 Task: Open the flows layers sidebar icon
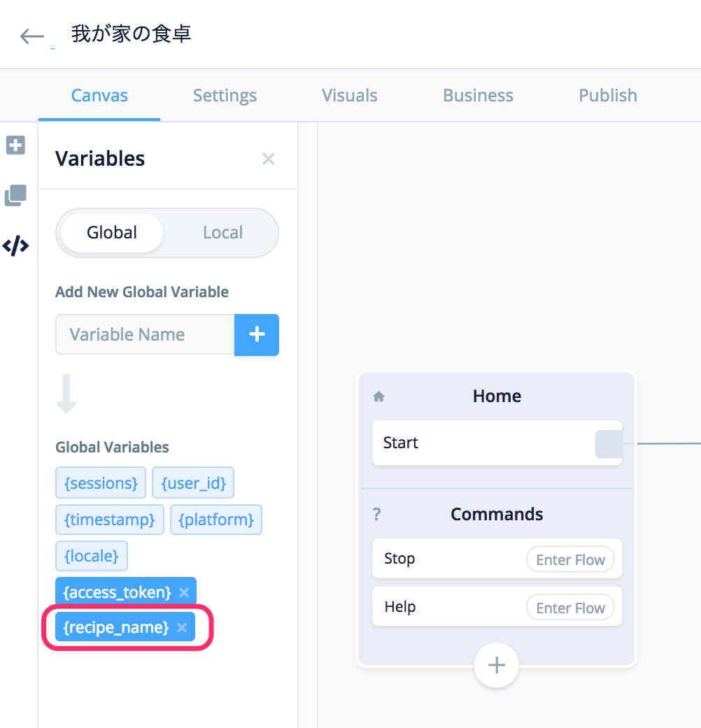coord(15,195)
